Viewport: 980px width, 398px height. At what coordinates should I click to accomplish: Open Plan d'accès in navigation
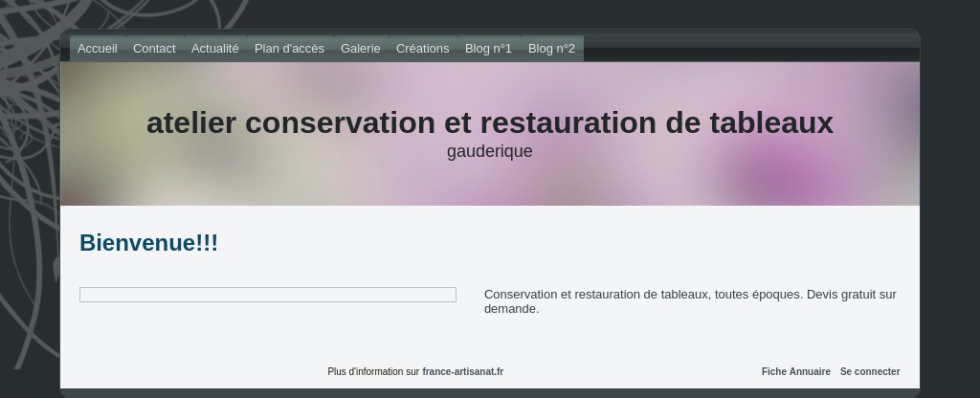click(x=289, y=49)
